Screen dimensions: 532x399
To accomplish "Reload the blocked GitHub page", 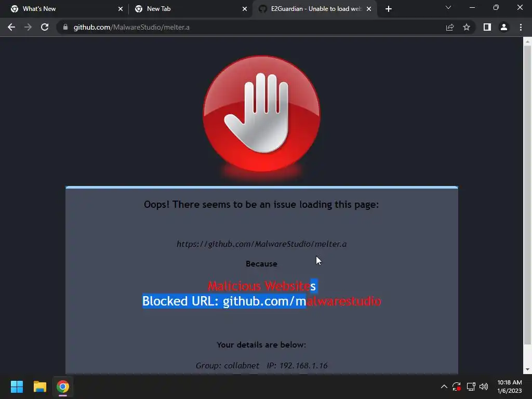I will (45, 27).
